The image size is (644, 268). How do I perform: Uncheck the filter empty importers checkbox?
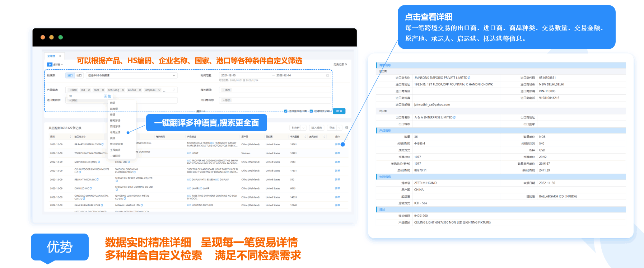click(x=286, y=111)
